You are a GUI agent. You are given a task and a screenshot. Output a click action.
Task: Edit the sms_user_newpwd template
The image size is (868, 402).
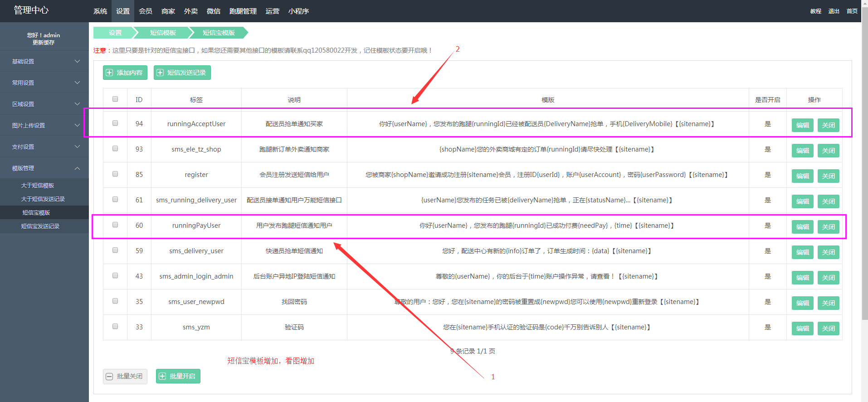coord(803,303)
